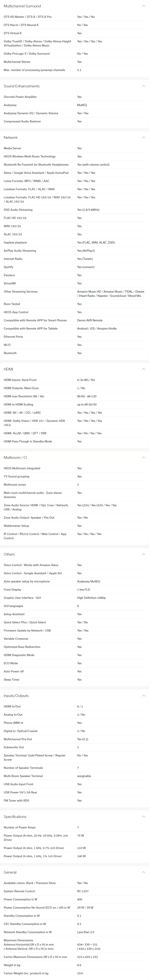Select the '75 W' power output value

[80, 835]
